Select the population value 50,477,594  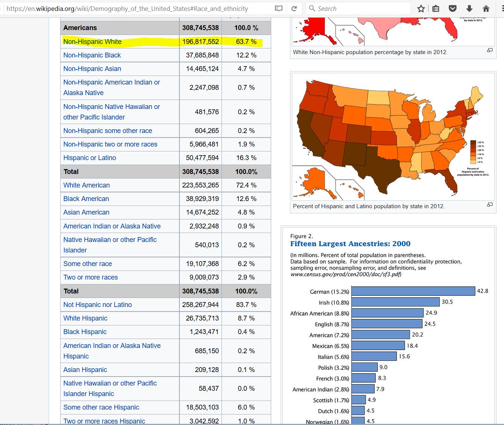click(202, 158)
